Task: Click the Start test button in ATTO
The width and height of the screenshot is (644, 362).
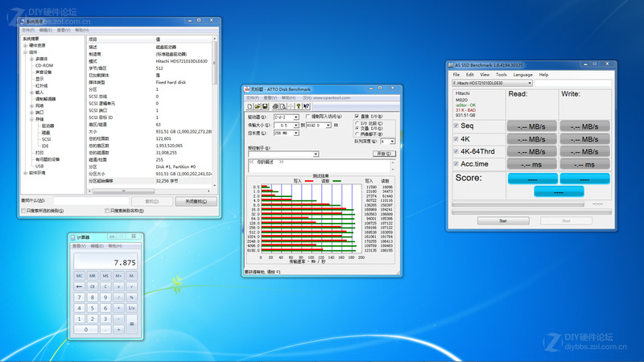Action: (384, 154)
